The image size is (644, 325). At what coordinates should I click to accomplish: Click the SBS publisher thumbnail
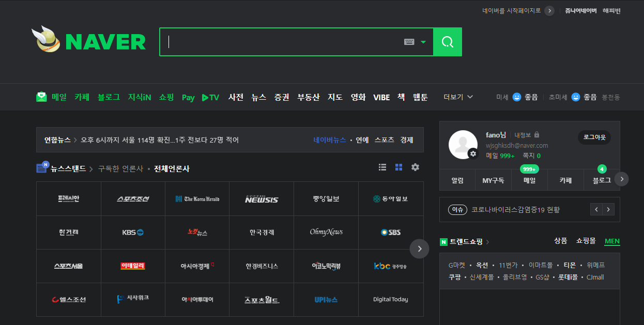(x=391, y=233)
